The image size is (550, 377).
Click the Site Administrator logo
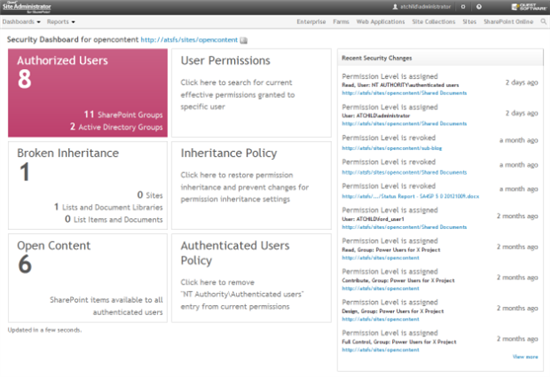27,7
